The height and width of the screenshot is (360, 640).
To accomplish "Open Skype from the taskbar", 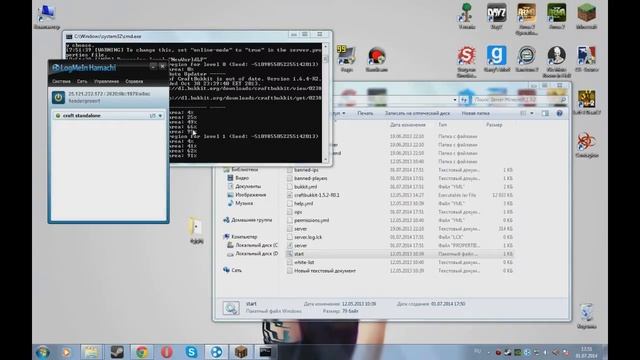I will click(191, 352).
